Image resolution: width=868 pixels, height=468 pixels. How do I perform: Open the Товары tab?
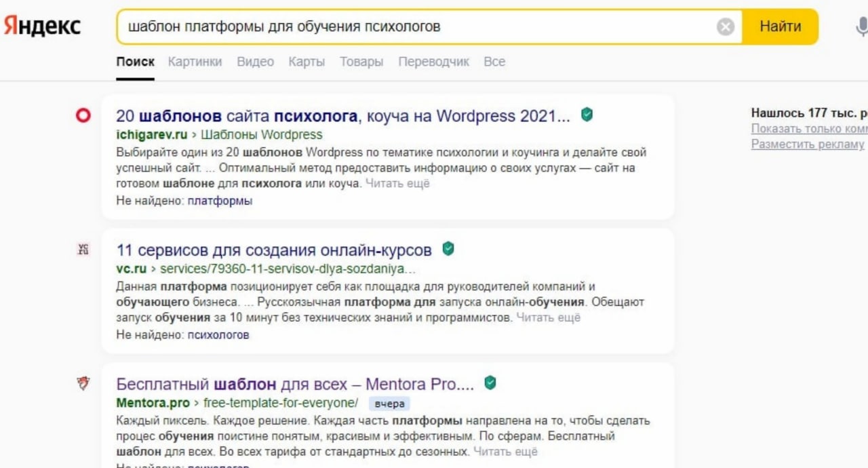coord(361,62)
